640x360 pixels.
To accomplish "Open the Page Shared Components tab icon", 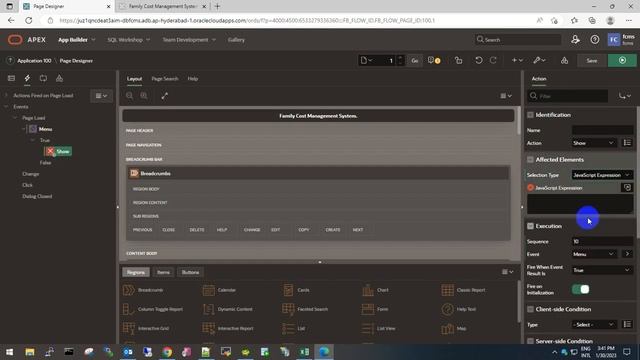I will 59,78.
